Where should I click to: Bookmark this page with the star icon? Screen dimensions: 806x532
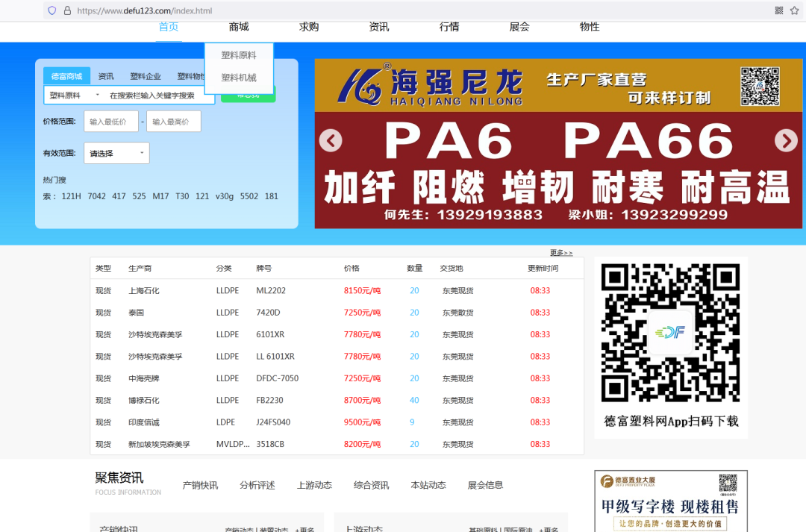[x=794, y=10]
